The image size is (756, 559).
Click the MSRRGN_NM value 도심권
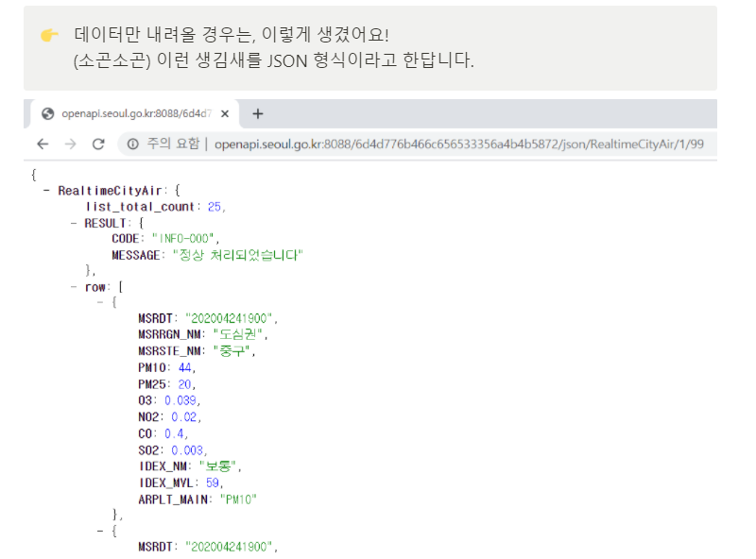pyautogui.click(x=238, y=334)
